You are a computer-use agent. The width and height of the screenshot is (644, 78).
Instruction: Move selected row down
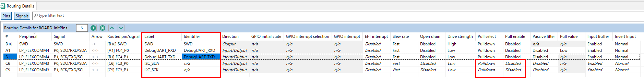(x=121, y=28)
